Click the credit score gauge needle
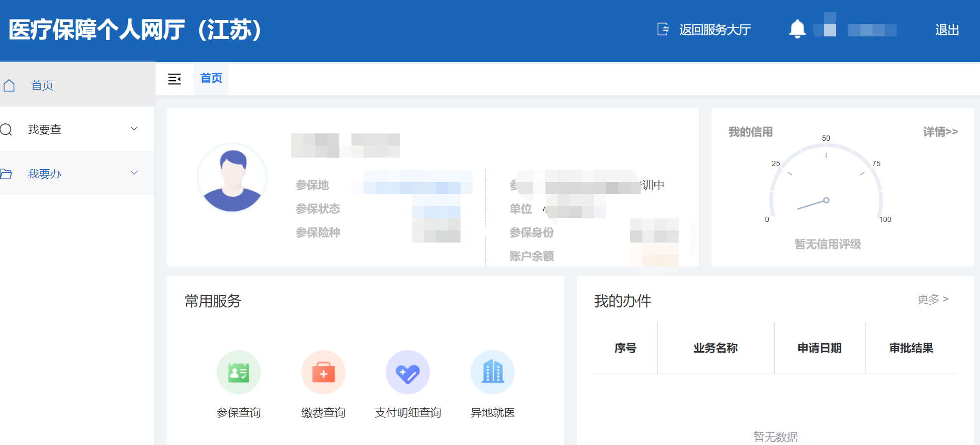The height and width of the screenshot is (445, 980). coord(813,204)
